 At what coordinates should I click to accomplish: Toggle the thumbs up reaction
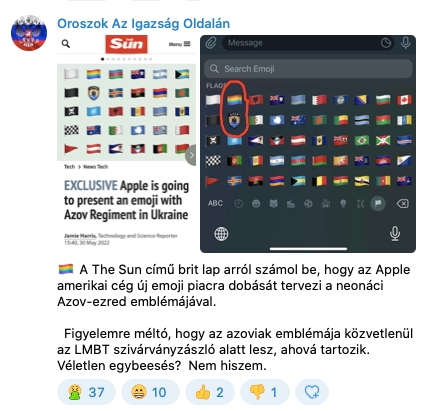pyautogui.click(x=210, y=392)
